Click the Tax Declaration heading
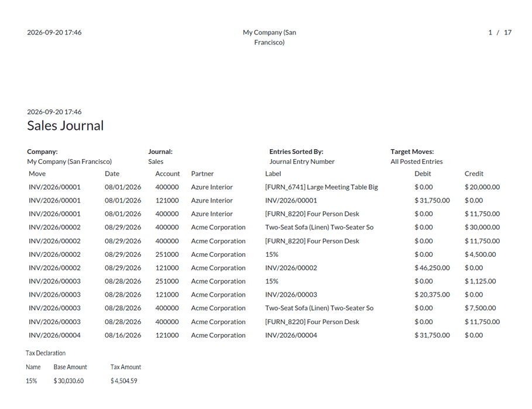This screenshot has width=532, height=409. tap(46, 353)
